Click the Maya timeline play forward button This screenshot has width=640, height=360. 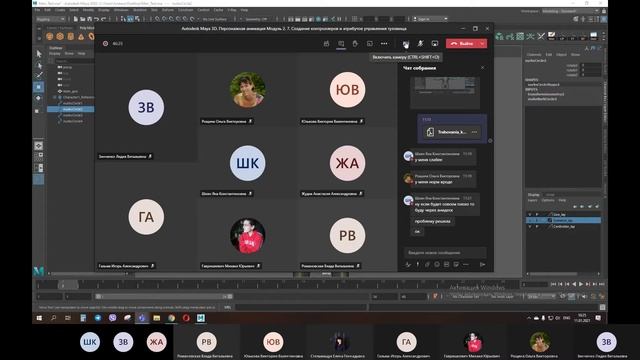tap(581, 284)
